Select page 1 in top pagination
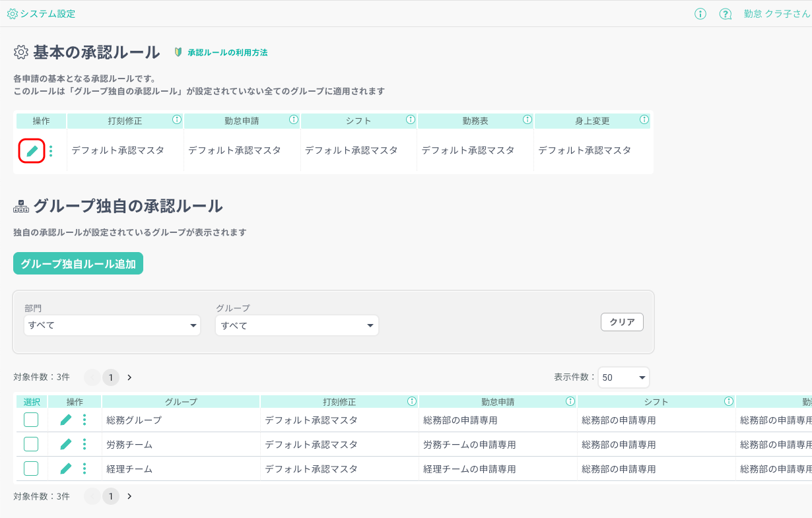The image size is (812, 518). pos(111,377)
